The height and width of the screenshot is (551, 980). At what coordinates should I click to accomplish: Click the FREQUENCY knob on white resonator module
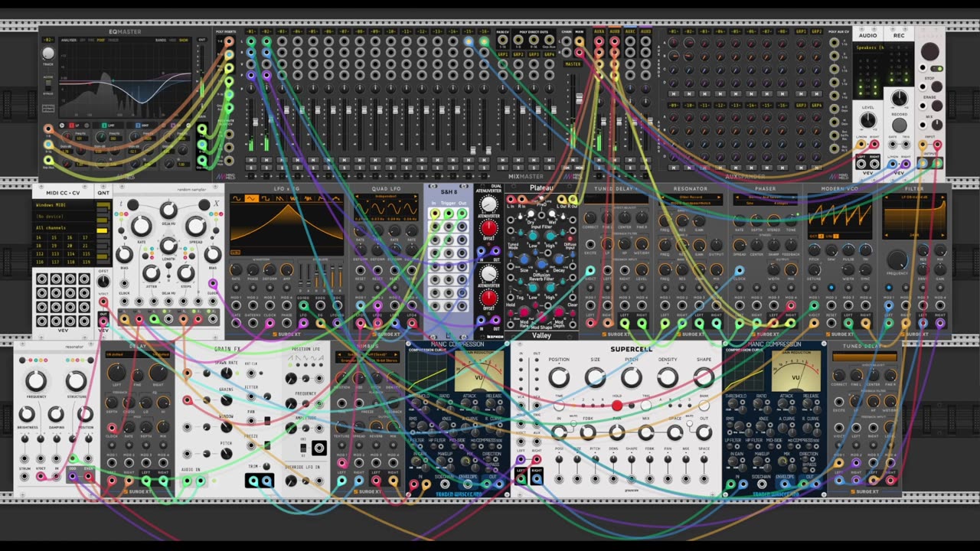35,381
